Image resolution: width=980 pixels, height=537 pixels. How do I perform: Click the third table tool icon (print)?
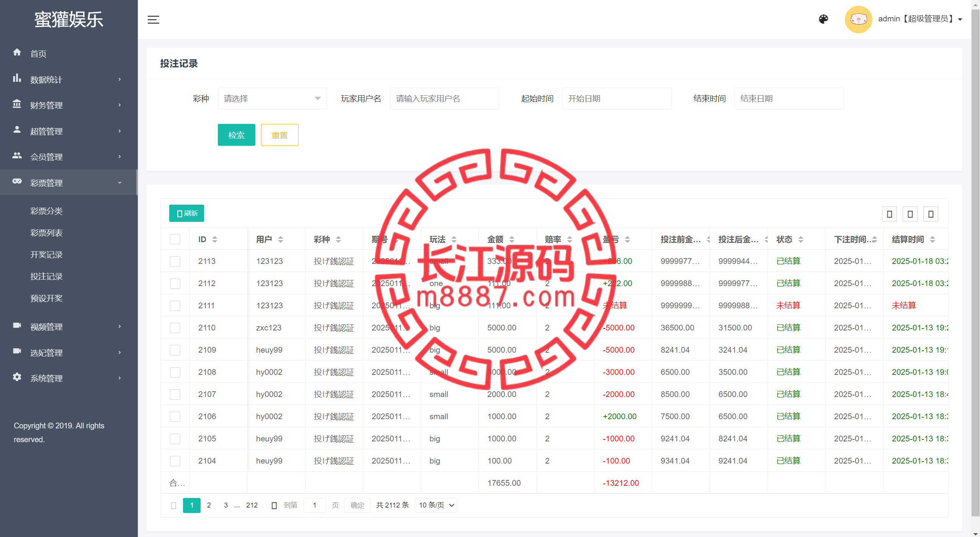[931, 214]
